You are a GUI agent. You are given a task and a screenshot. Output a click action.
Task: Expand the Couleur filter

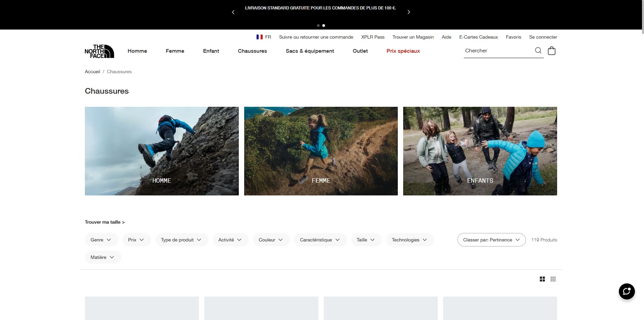(x=271, y=240)
